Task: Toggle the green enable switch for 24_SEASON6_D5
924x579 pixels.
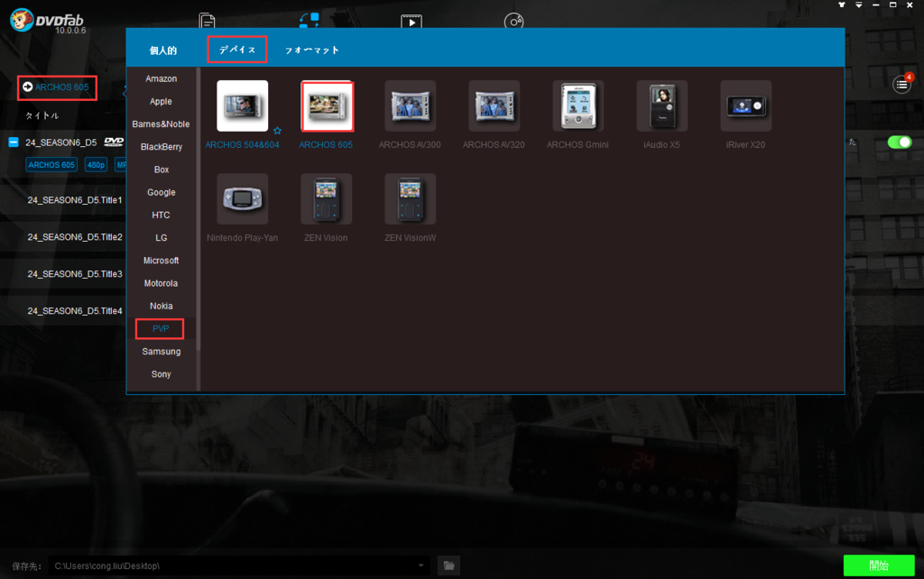Action: point(900,142)
